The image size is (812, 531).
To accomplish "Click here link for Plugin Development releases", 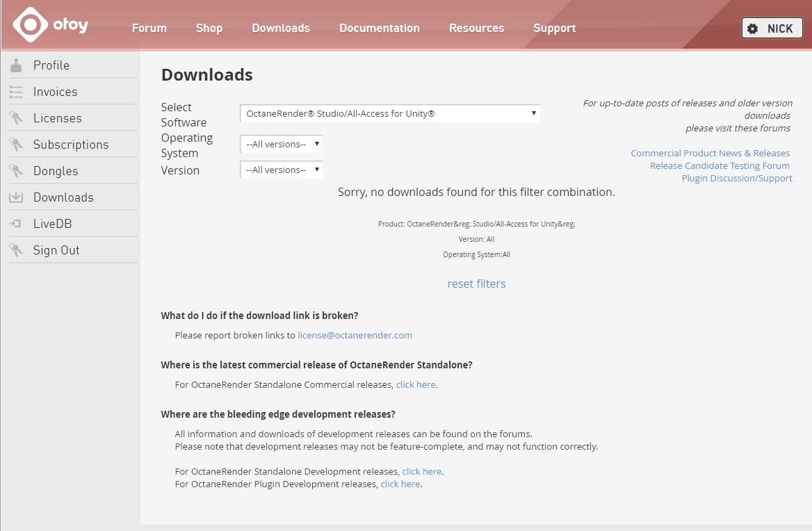I will coord(400,484).
